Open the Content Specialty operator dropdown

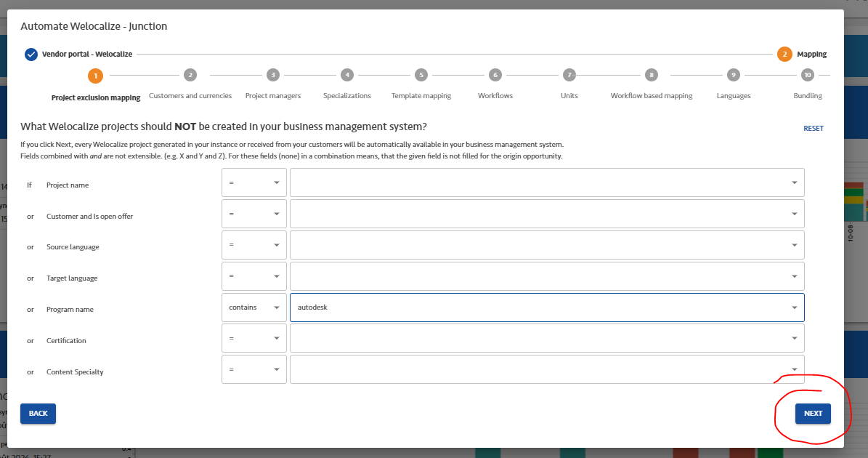(254, 369)
